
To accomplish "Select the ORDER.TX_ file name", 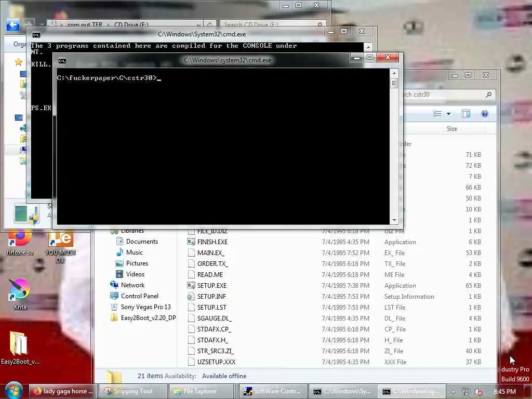I will [x=212, y=263].
